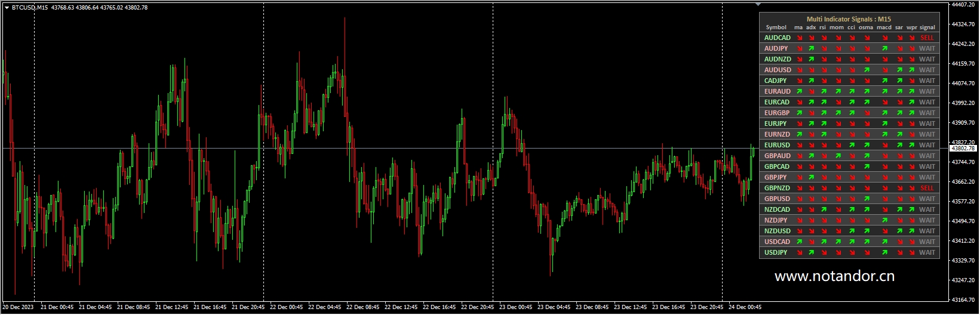Click the NZDCAD rsi up arrow
Screen dimensions: 980x315
click(824, 209)
